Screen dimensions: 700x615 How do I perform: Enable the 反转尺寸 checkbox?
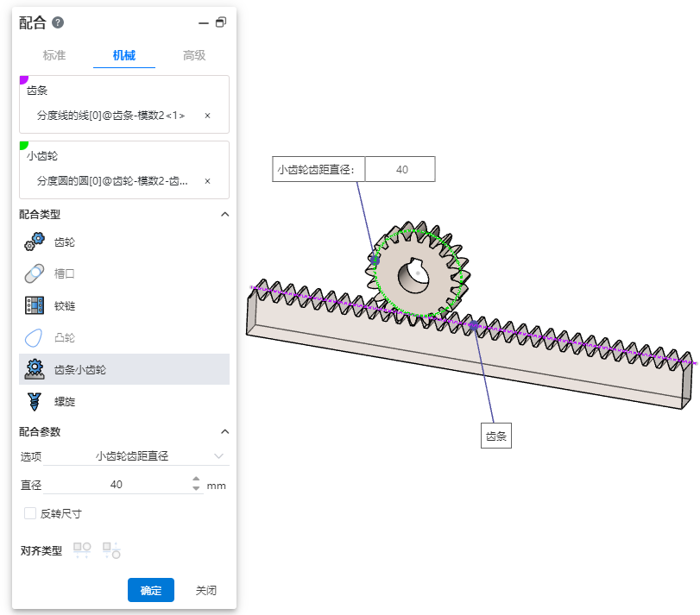30,513
